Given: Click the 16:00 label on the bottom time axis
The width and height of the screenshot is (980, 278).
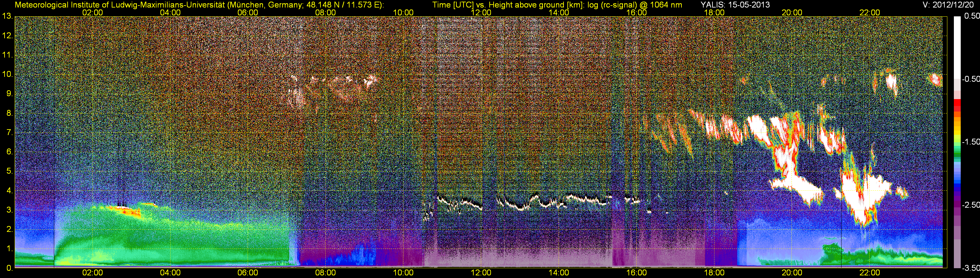Looking at the screenshot, I should (636, 273).
